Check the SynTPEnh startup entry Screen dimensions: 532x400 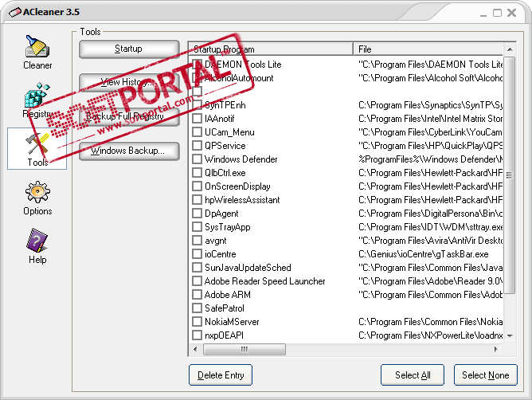point(198,105)
